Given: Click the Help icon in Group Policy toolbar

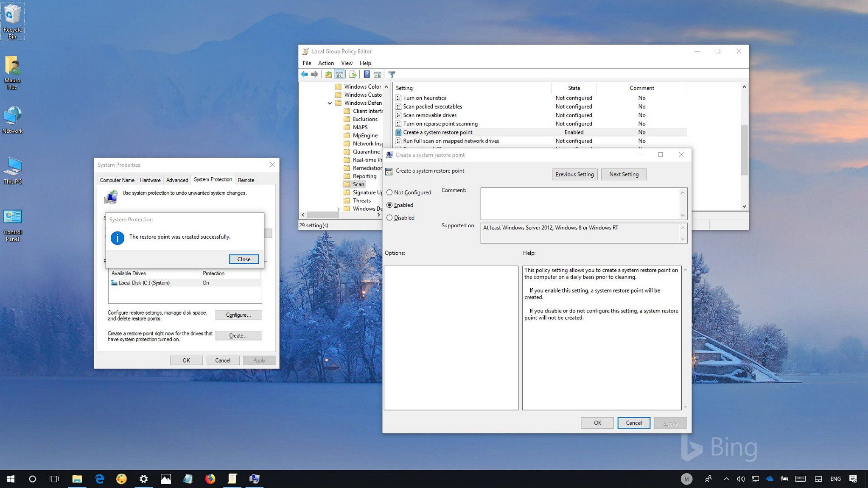Looking at the screenshot, I should 367,74.
